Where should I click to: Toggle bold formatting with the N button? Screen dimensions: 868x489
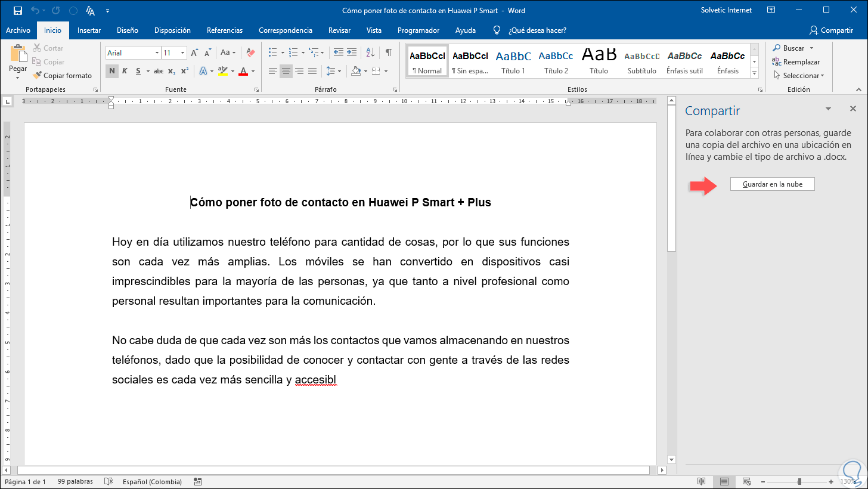pos(111,71)
